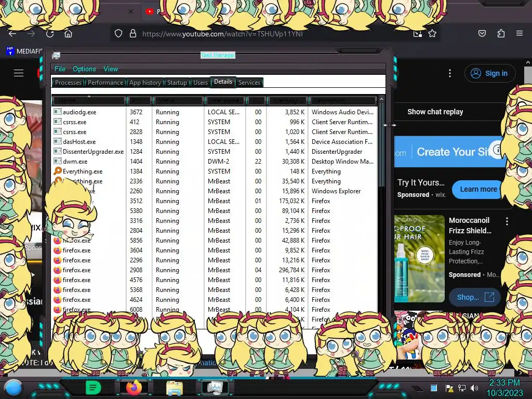Open File Explorer from the taskbar
Screen dimensions: 532x399
[x=175, y=388]
